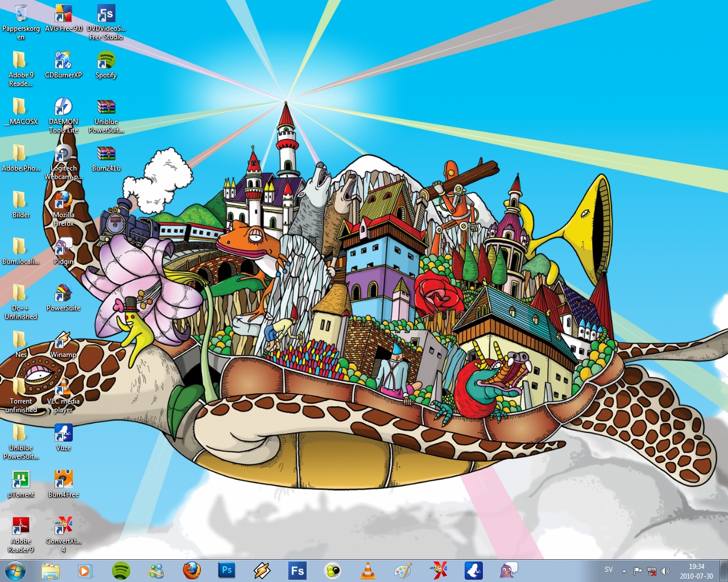The image size is (728, 582).
Task: Select the Papperskorgen recycle bin icon
Action: pyautogui.click(x=21, y=14)
